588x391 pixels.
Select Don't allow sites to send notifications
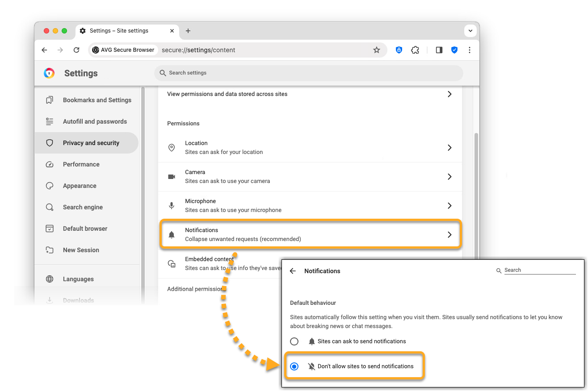(x=294, y=366)
